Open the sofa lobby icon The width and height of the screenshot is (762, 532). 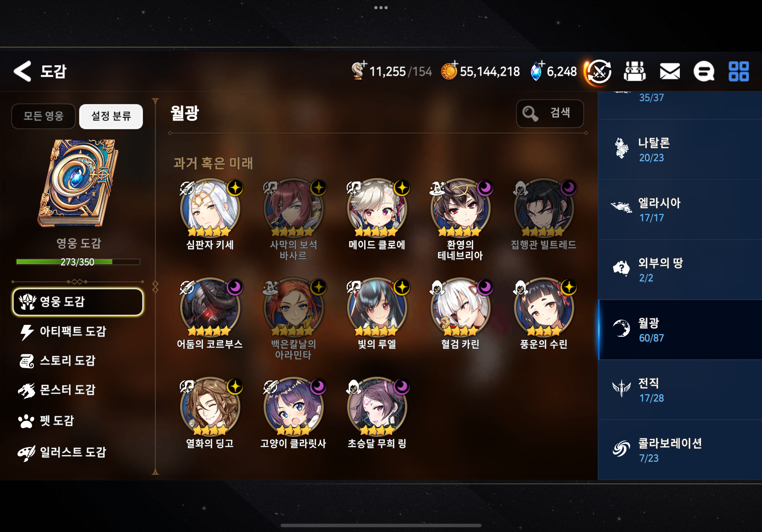click(634, 71)
